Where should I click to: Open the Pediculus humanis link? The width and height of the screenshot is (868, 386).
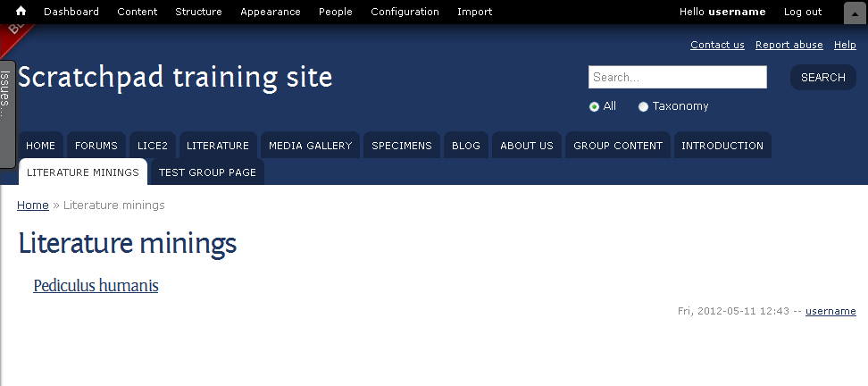[96, 286]
